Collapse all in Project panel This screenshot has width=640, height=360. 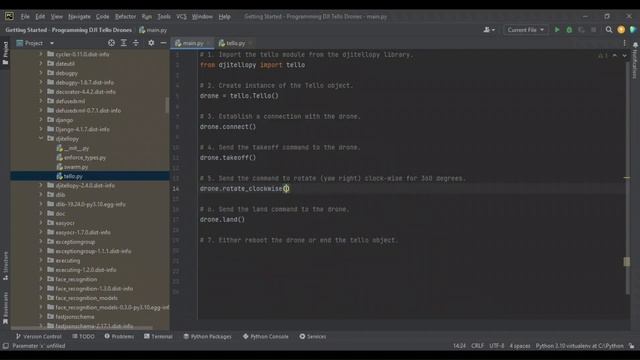(136, 43)
